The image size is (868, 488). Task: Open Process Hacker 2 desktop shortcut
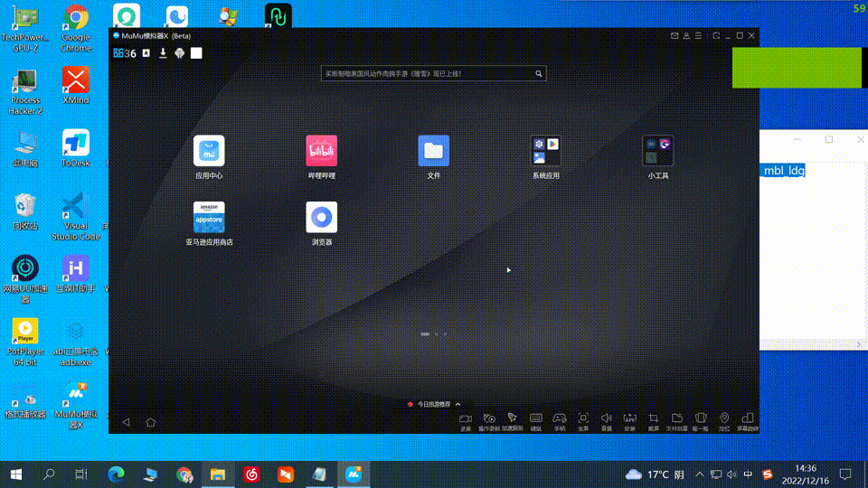(25, 91)
